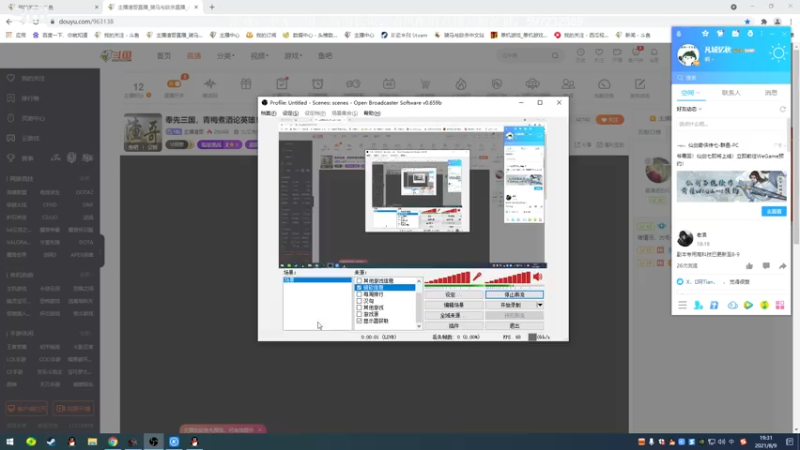Collapse the dark sidebar with its edge handle
This screenshot has height=450, width=800.
tap(102, 250)
